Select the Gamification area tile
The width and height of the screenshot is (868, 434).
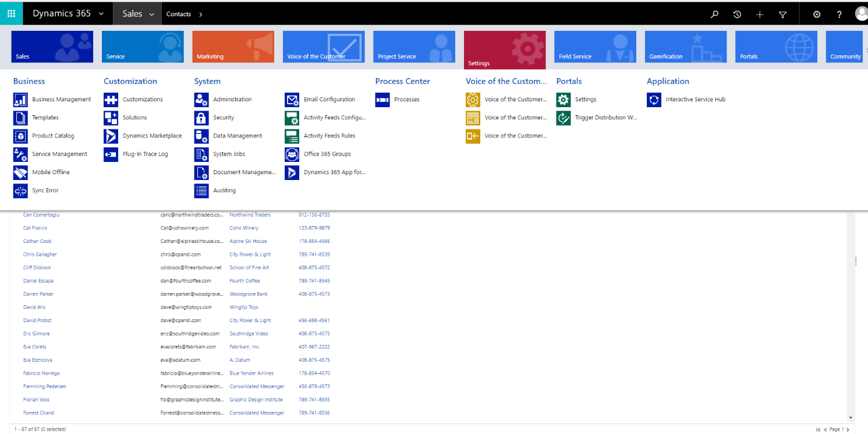[686, 47]
